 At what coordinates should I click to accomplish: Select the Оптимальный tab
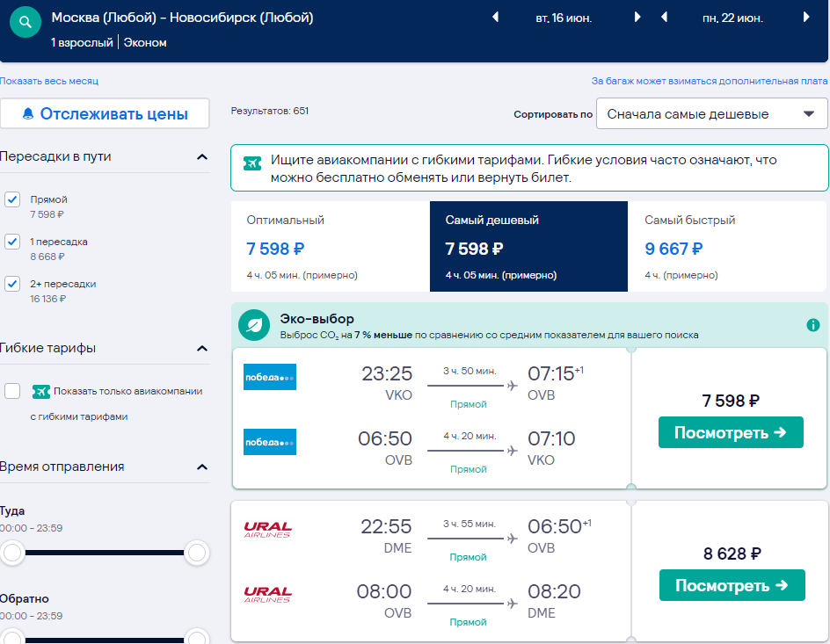(331, 246)
